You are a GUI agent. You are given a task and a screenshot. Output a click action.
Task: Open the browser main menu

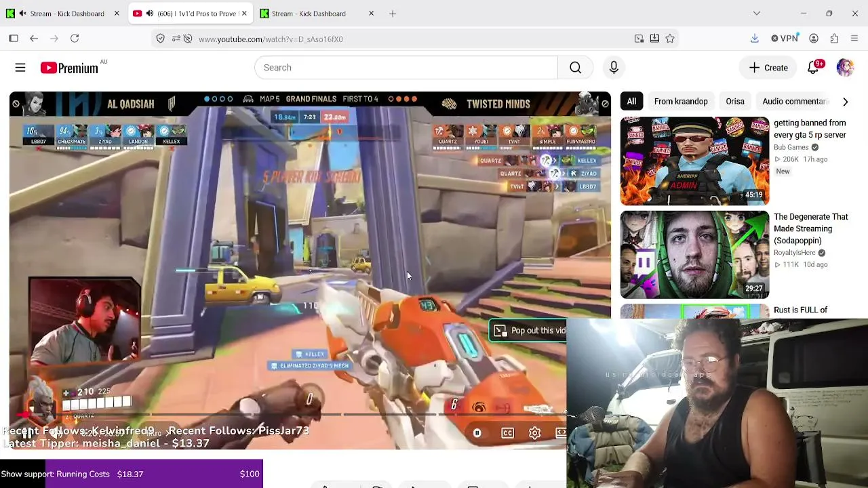tap(854, 39)
